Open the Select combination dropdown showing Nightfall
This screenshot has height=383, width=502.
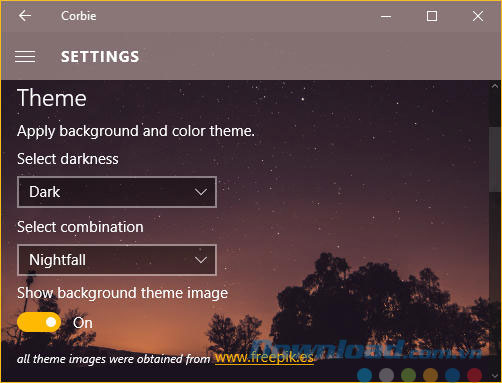(117, 260)
